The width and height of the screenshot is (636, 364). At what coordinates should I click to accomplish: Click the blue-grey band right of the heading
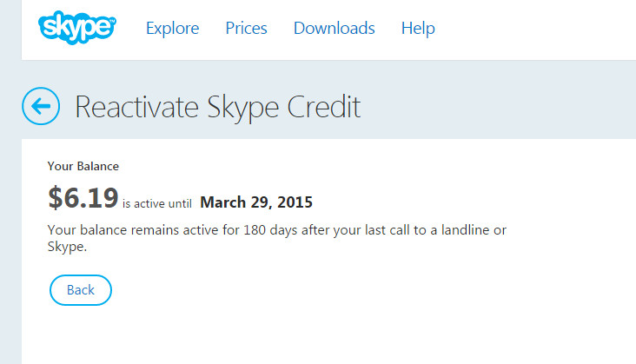pos(504,107)
